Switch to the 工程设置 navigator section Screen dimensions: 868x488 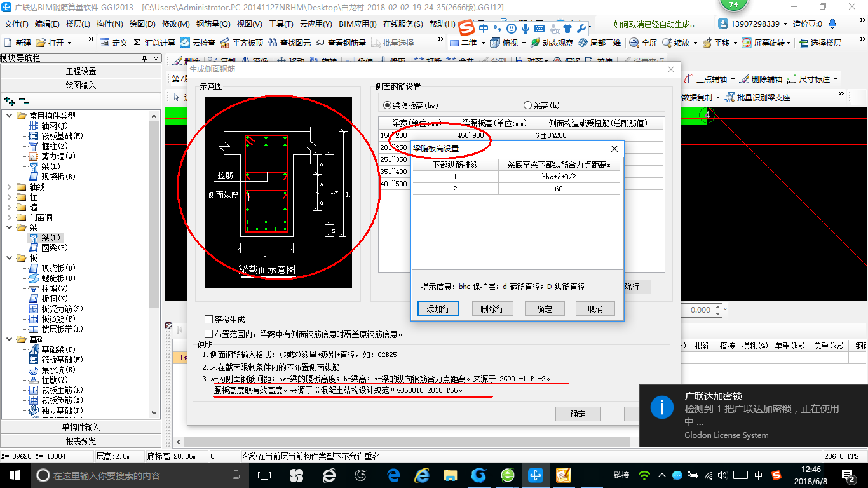[x=81, y=71]
